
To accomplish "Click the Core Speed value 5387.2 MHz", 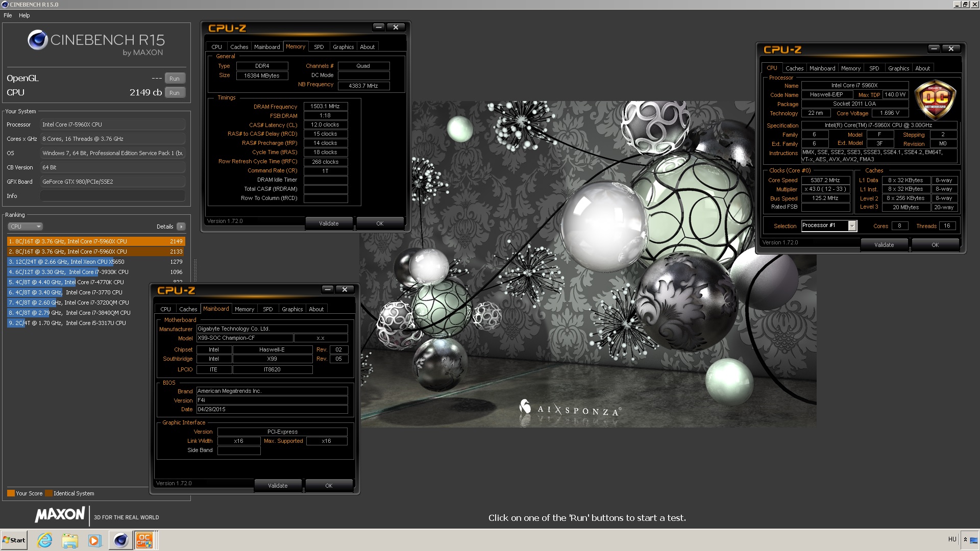I will point(825,180).
